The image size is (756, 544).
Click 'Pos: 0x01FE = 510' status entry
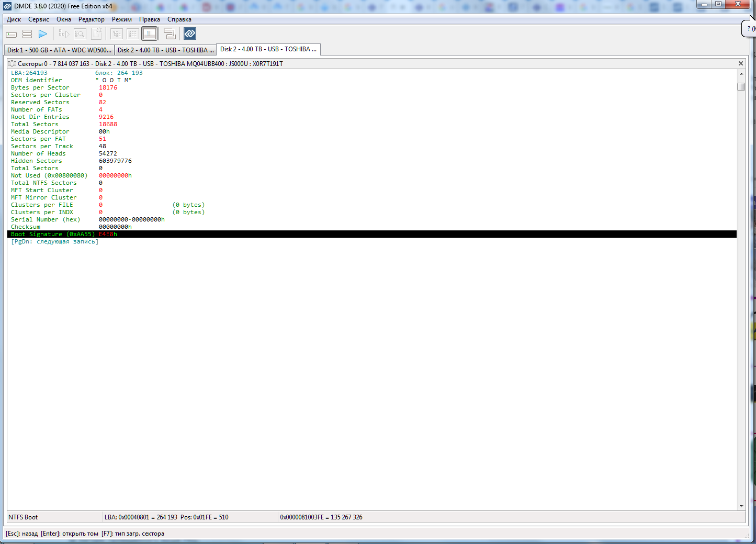tap(205, 517)
